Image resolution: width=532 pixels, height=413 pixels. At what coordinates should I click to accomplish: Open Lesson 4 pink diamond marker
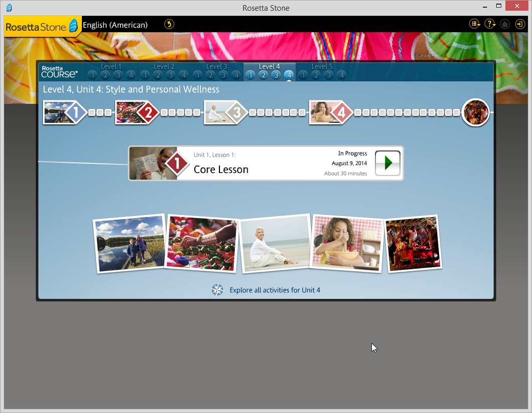point(342,112)
